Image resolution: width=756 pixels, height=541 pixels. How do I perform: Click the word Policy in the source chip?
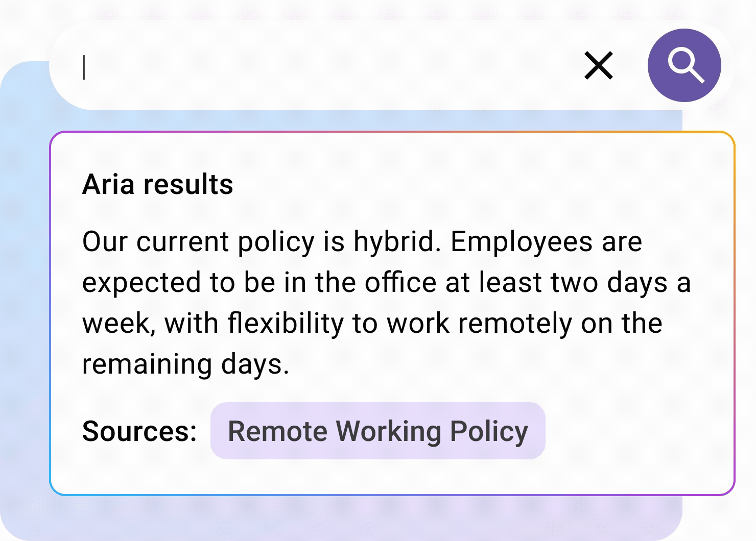coord(489,431)
